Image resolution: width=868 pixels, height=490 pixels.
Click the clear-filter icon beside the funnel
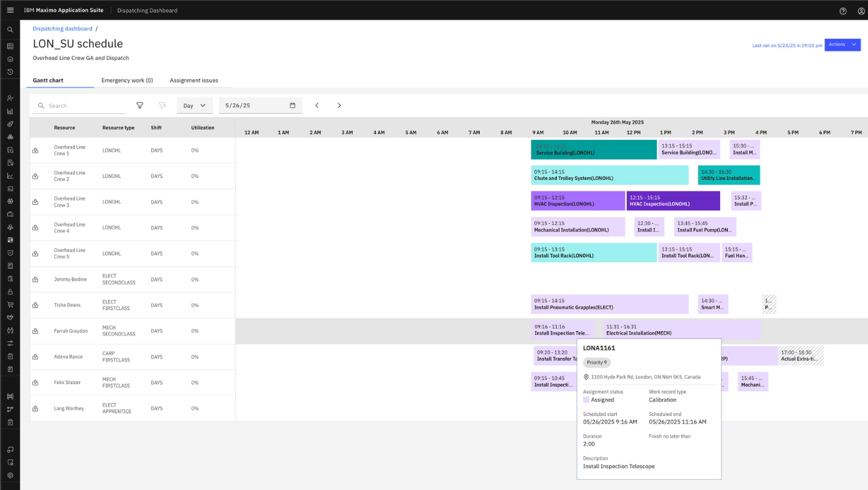point(162,105)
